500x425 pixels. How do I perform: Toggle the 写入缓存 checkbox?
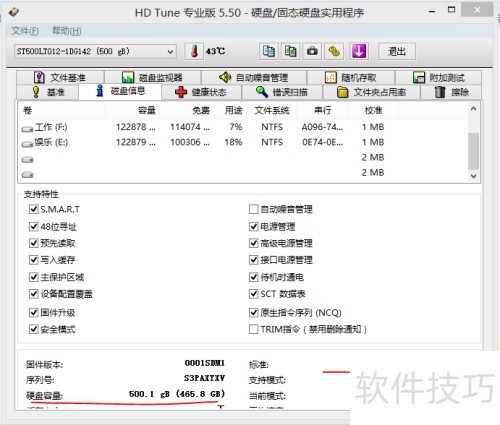click(33, 260)
